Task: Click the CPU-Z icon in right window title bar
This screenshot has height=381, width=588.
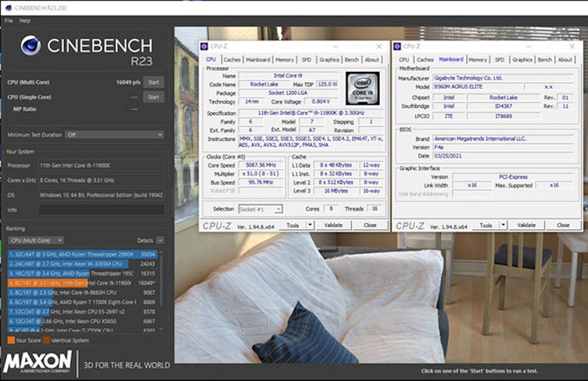Action: click(397, 47)
